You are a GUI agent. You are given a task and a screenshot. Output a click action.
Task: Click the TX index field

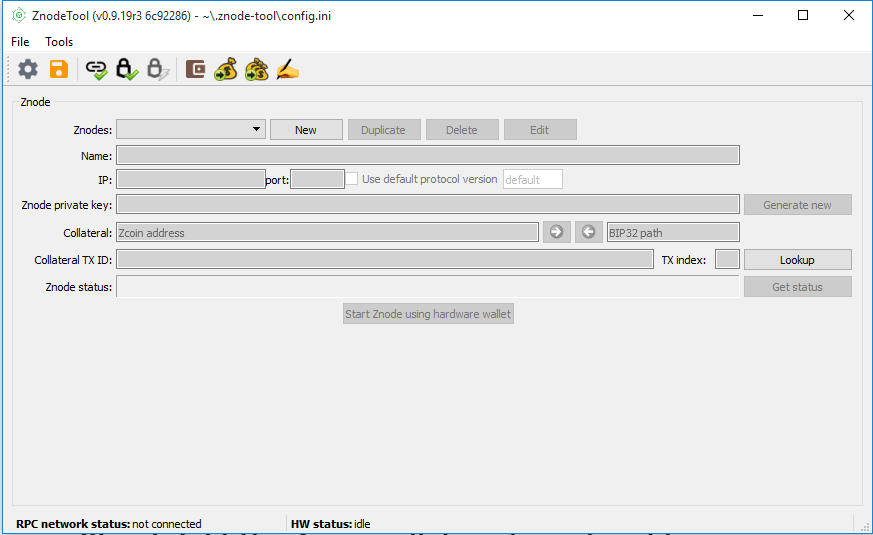[x=727, y=259]
